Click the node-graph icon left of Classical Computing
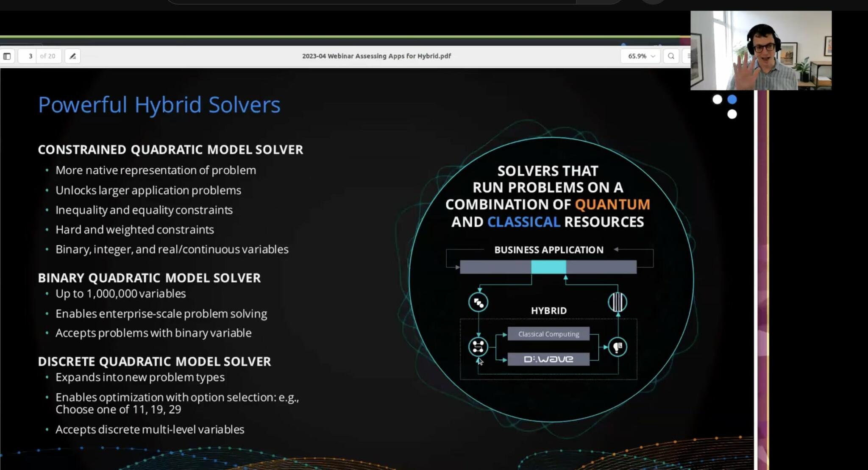This screenshot has width=868, height=470. (x=478, y=347)
